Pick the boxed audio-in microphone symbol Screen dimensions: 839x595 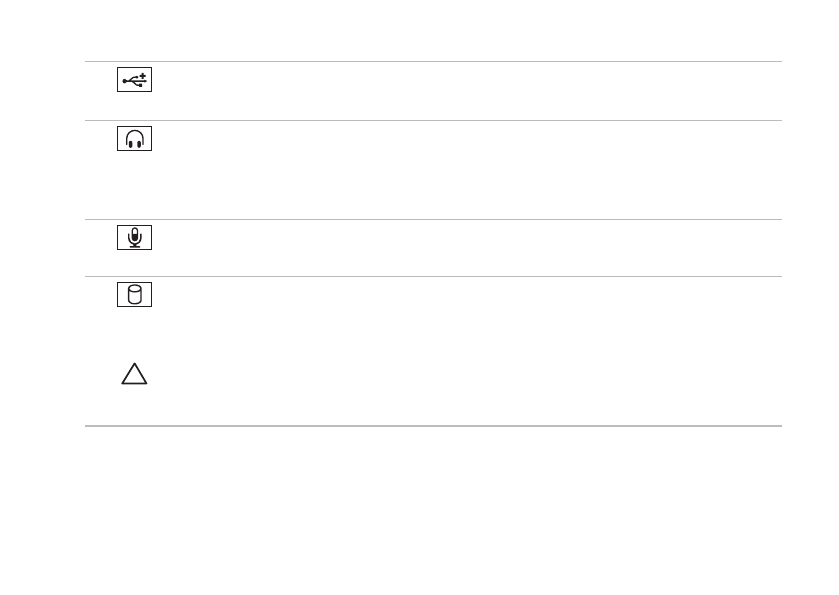point(134,238)
